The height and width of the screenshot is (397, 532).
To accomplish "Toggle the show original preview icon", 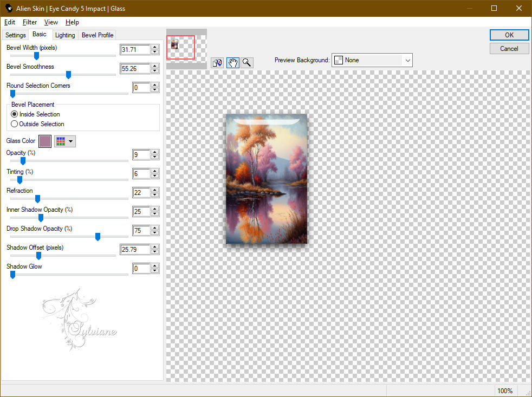I will tap(217, 63).
